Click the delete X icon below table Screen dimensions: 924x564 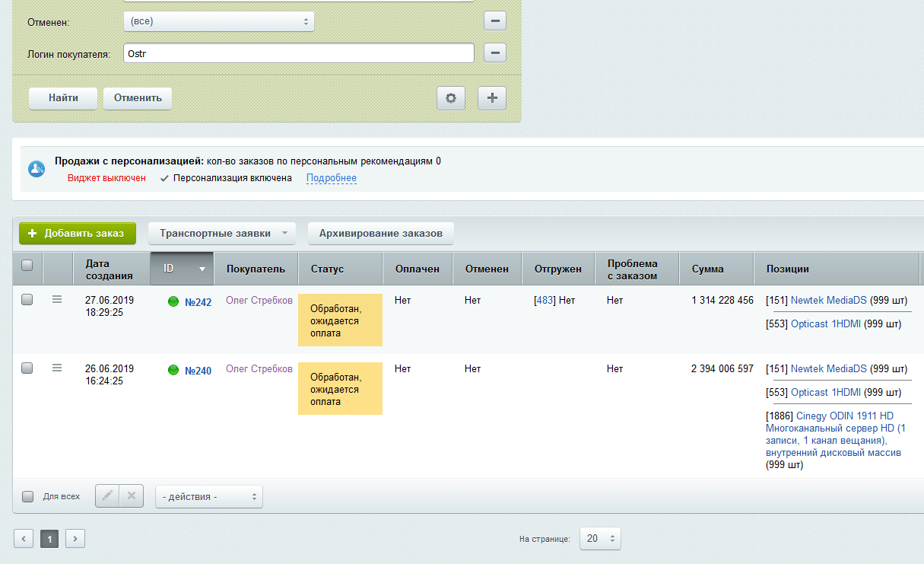[x=131, y=496]
